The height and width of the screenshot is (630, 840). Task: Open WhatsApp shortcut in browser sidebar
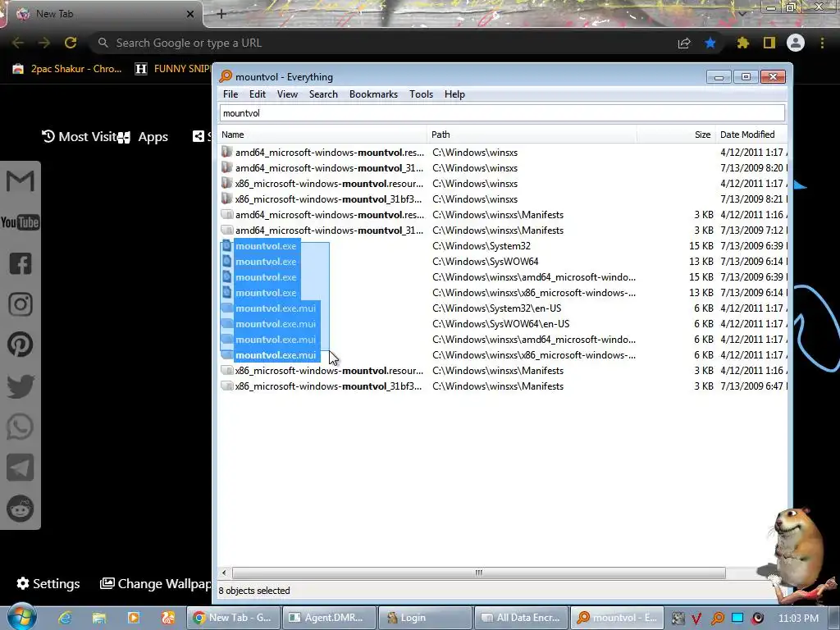click(x=21, y=427)
